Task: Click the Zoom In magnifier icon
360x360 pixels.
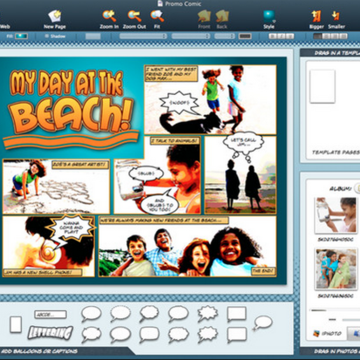Action: (x=109, y=16)
